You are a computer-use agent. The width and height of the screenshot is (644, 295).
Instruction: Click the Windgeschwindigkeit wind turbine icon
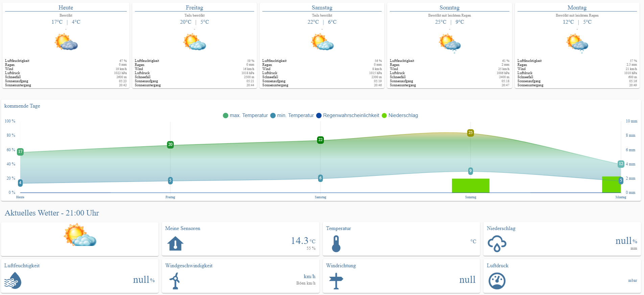coord(175,281)
